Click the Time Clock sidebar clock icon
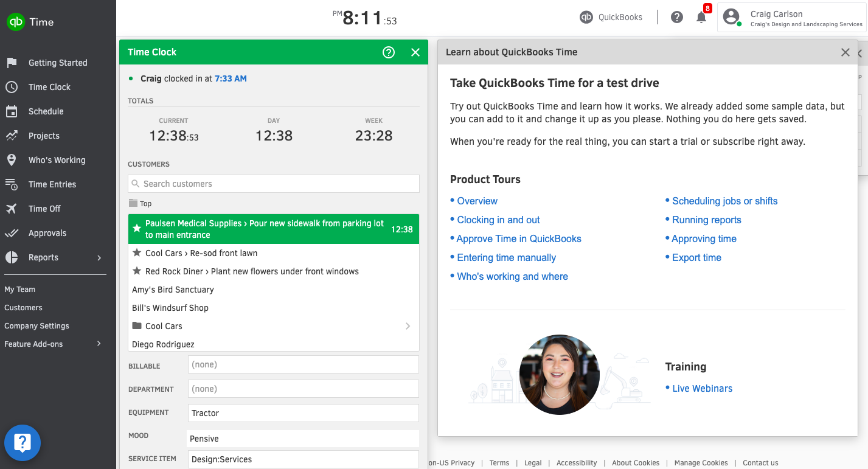 (12, 87)
